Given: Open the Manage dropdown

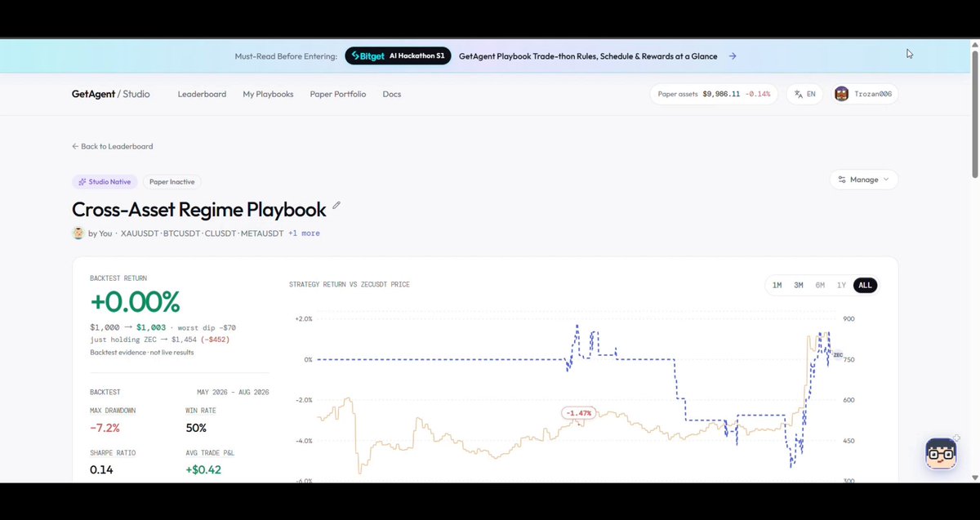Looking at the screenshot, I should pos(864,180).
